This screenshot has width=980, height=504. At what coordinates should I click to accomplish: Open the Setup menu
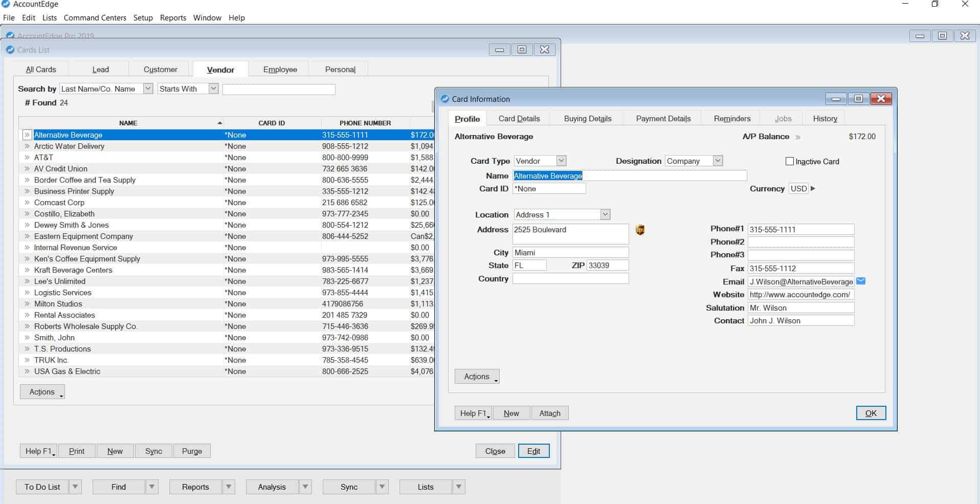(143, 18)
